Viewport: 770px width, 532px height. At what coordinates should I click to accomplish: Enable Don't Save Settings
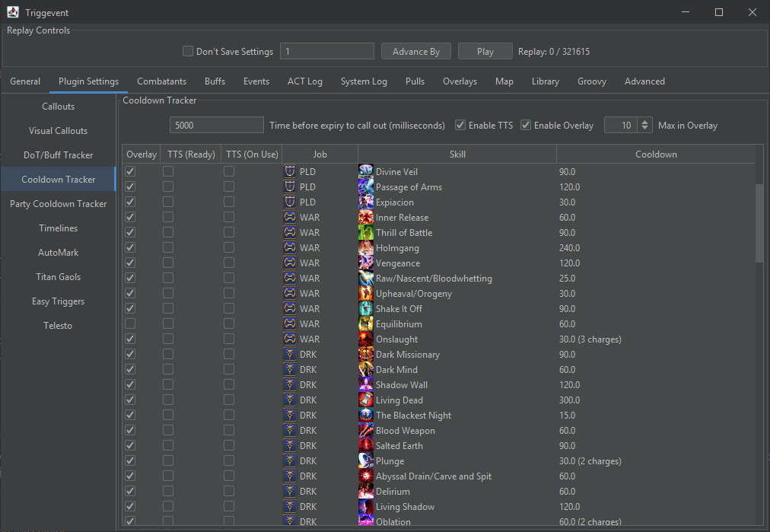point(187,51)
